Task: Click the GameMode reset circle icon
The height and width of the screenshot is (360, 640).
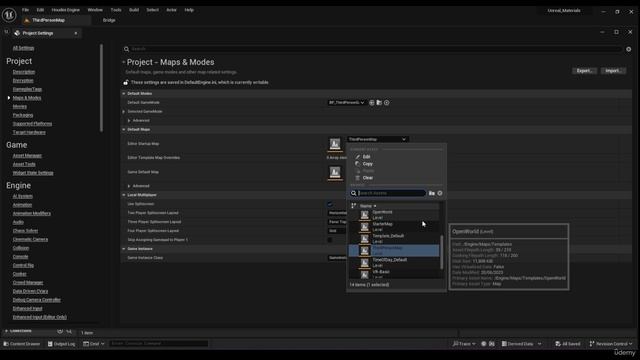Action: 387,103
